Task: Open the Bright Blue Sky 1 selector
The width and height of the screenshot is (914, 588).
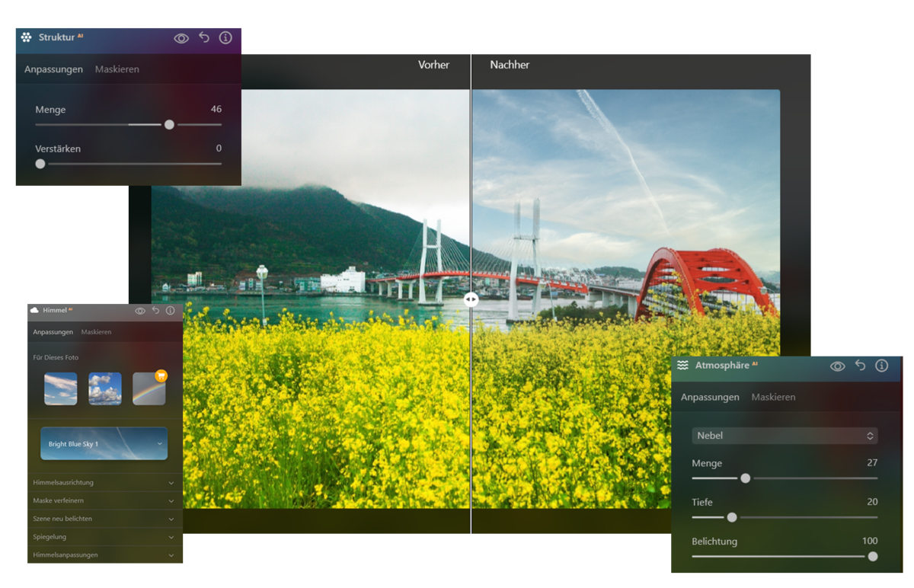Action: (104, 443)
